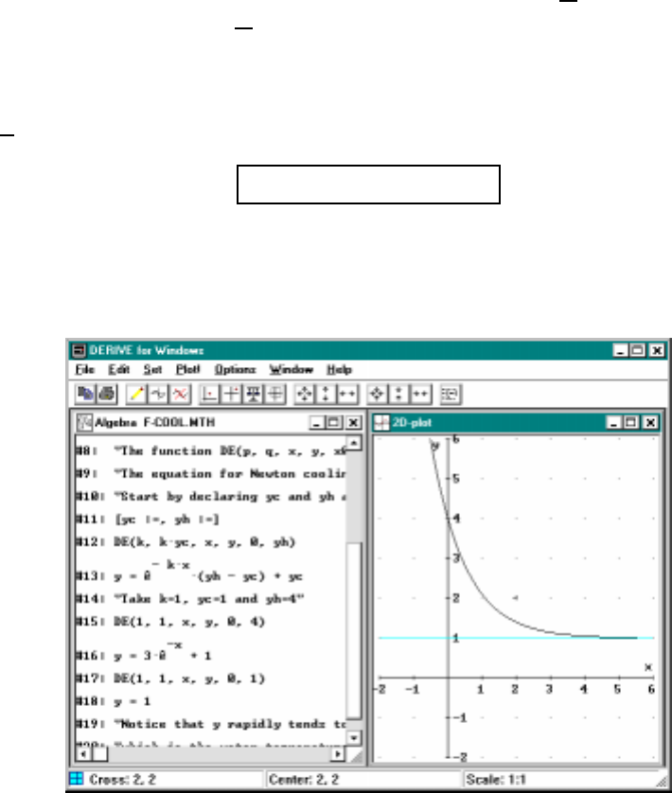The height and width of the screenshot is (793, 672).
Task: Open the Help menu
Action: [x=339, y=370]
